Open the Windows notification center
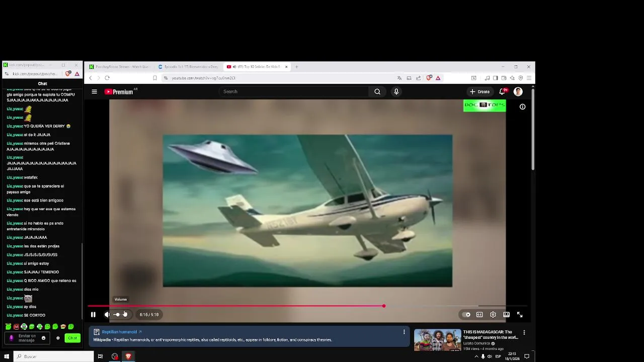The height and width of the screenshot is (362, 644). point(527,356)
